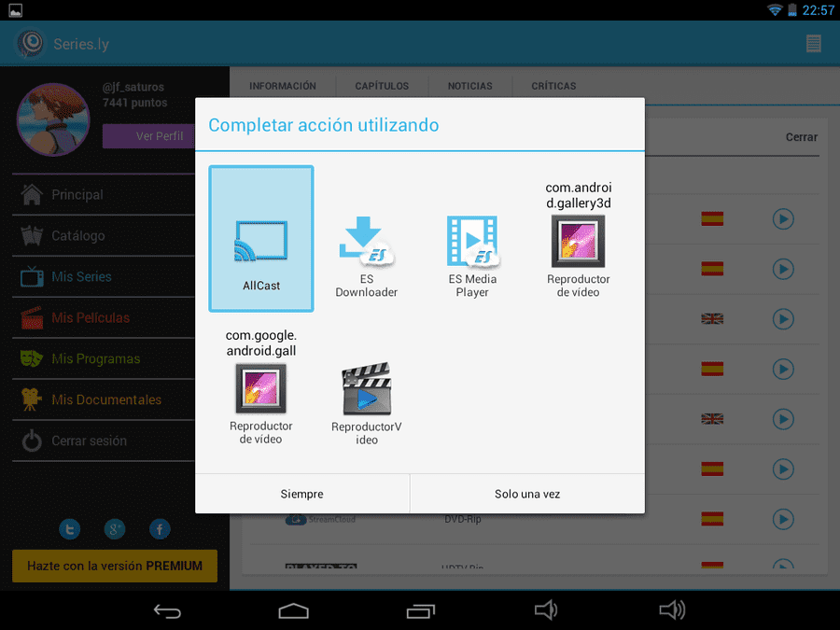Tap the volume up button in navigation bar
Image resolution: width=840 pixels, height=630 pixels.
672,610
